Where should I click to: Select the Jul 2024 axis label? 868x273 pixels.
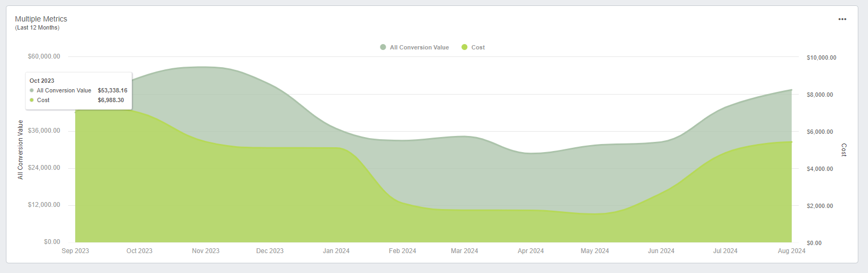coord(725,251)
